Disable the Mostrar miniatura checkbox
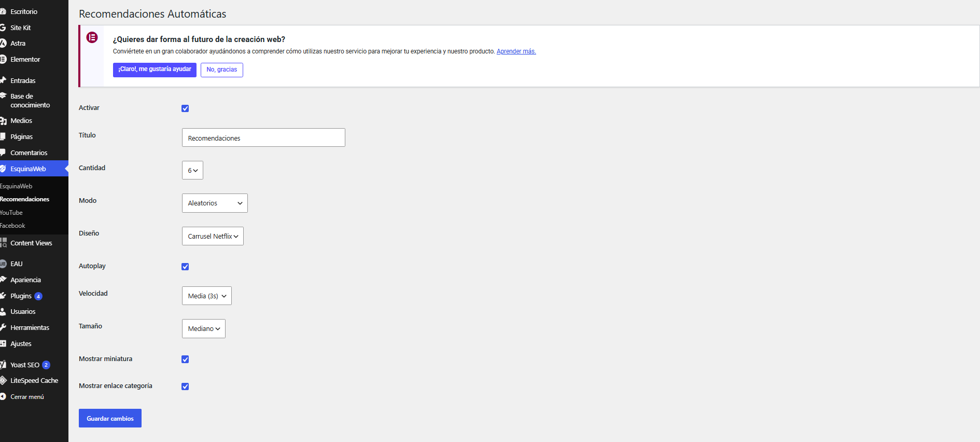Viewport: 980px width, 442px height. 185,360
